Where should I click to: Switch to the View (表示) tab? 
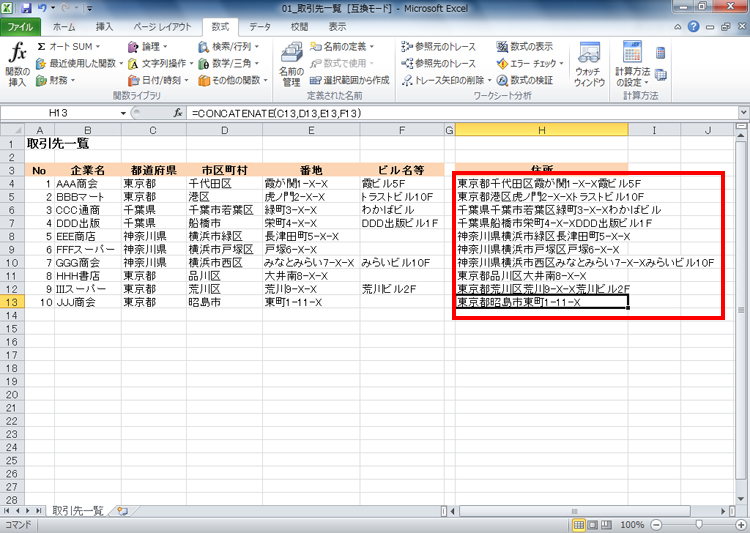tap(337, 27)
